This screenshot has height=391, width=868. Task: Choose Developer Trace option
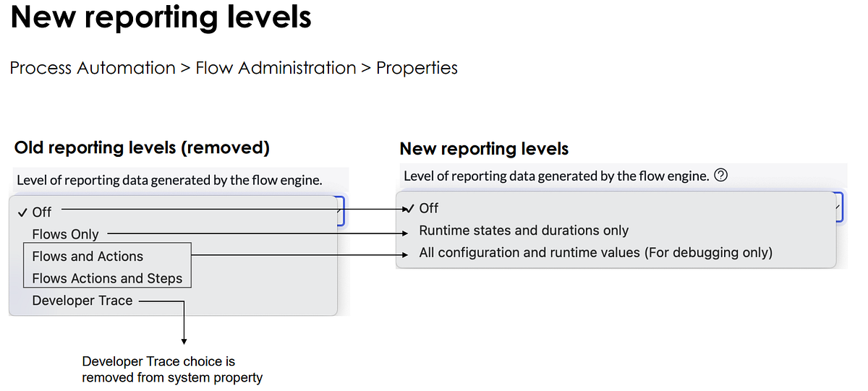click(82, 301)
